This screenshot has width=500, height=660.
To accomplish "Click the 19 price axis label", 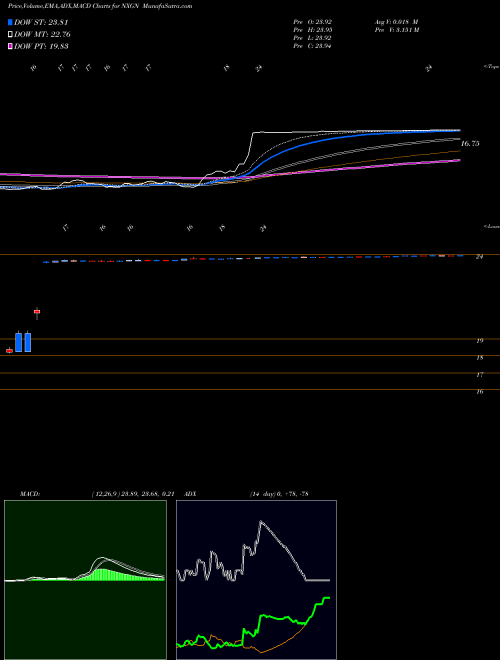I will (479, 341).
